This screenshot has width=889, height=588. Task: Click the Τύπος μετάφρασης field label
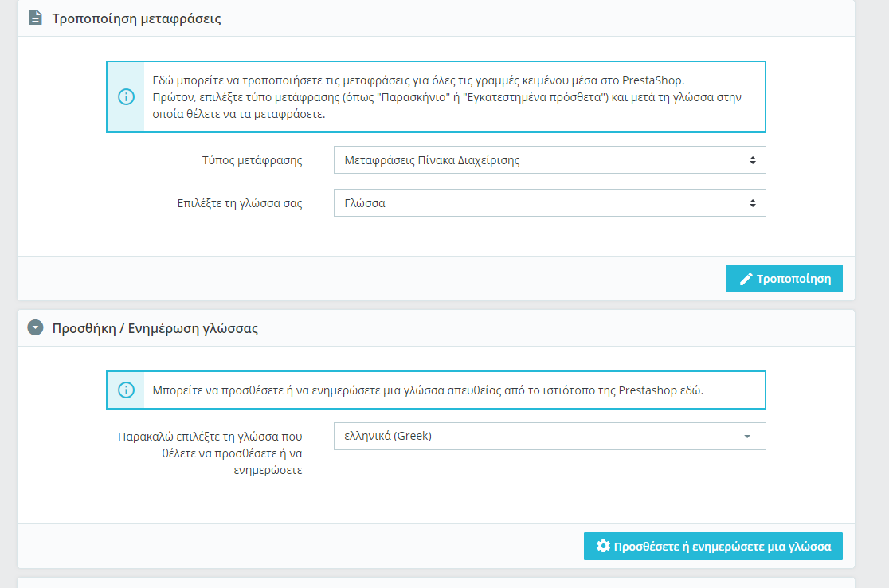coord(252,160)
